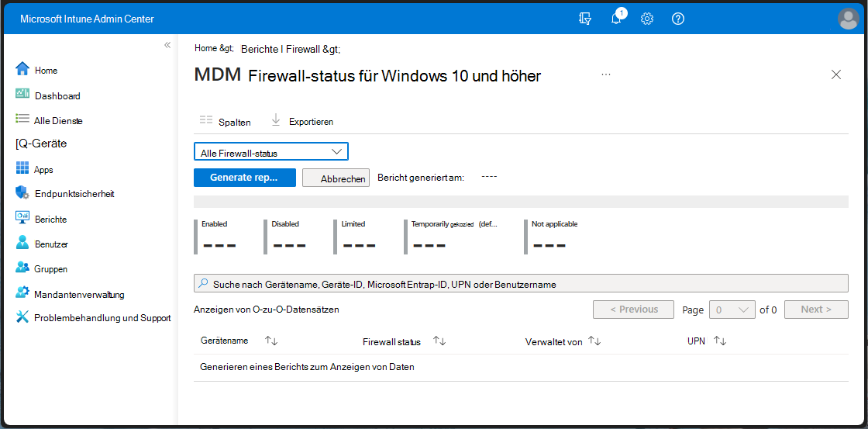
Task: Click the Alle Dienste list icon
Action: 22,118
